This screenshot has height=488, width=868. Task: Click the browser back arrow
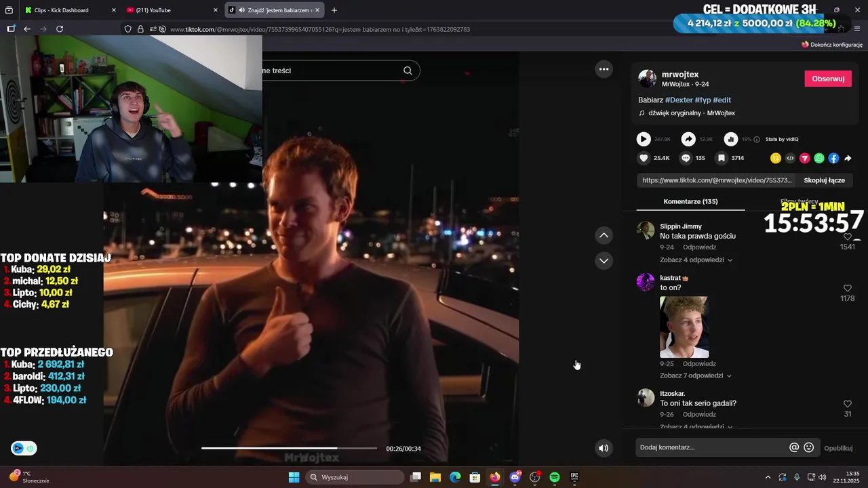(x=27, y=29)
